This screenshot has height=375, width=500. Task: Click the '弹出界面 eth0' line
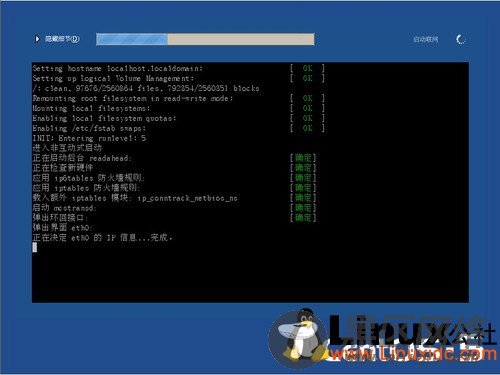coord(62,228)
